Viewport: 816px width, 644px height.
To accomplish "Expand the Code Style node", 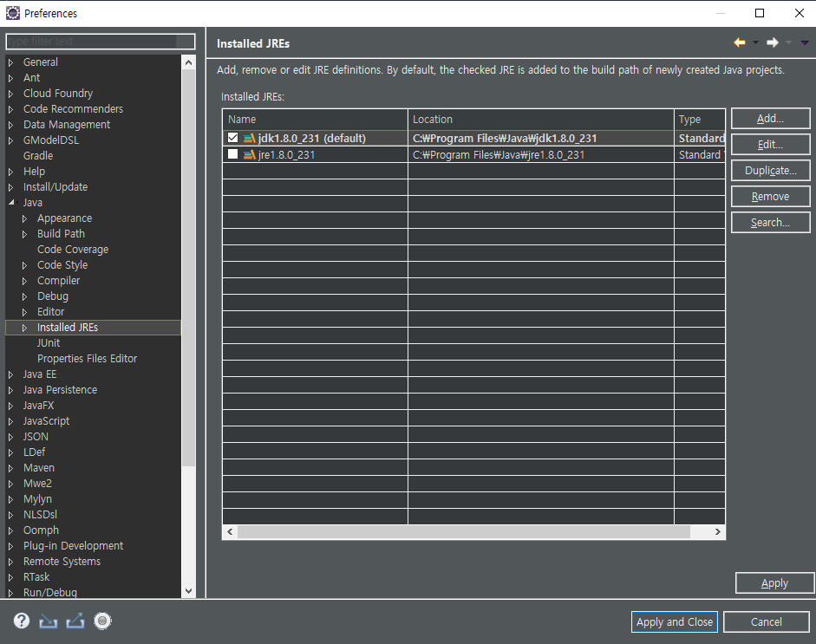I will tap(24, 265).
